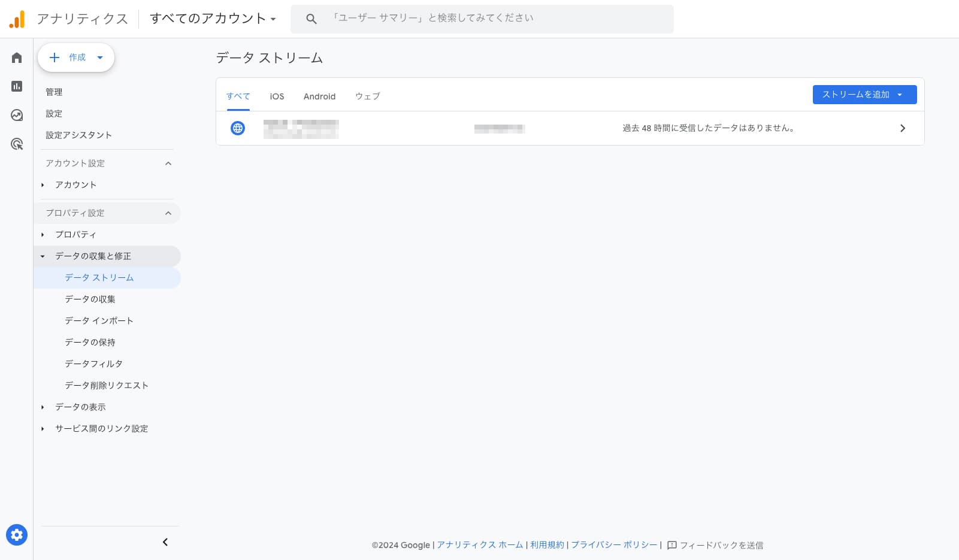Open the Reports bar chart icon
959x560 pixels.
click(17, 86)
